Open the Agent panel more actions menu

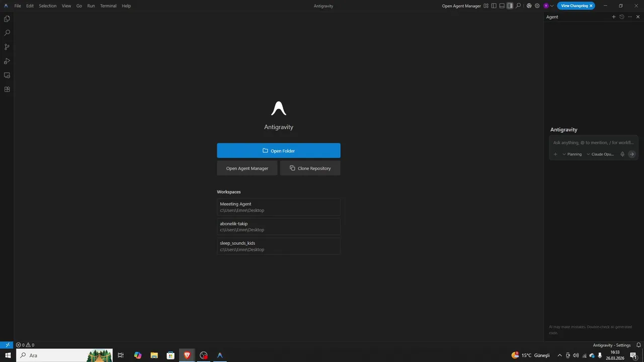tap(630, 17)
